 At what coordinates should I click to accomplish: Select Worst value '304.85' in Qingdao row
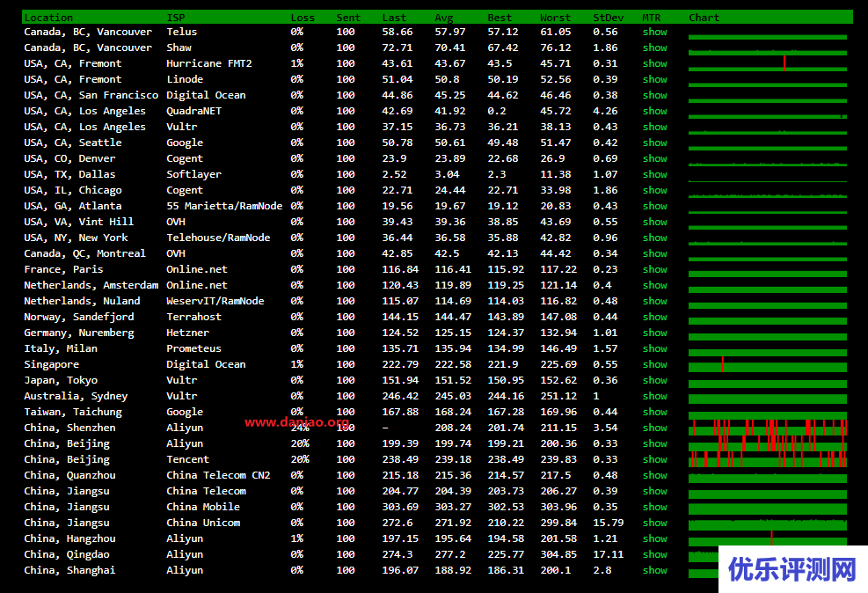click(558, 554)
